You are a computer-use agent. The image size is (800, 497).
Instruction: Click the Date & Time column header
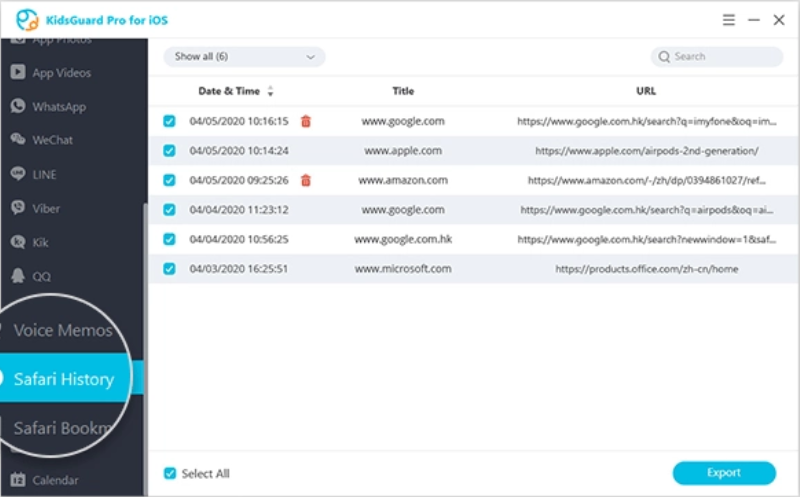pos(229,91)
